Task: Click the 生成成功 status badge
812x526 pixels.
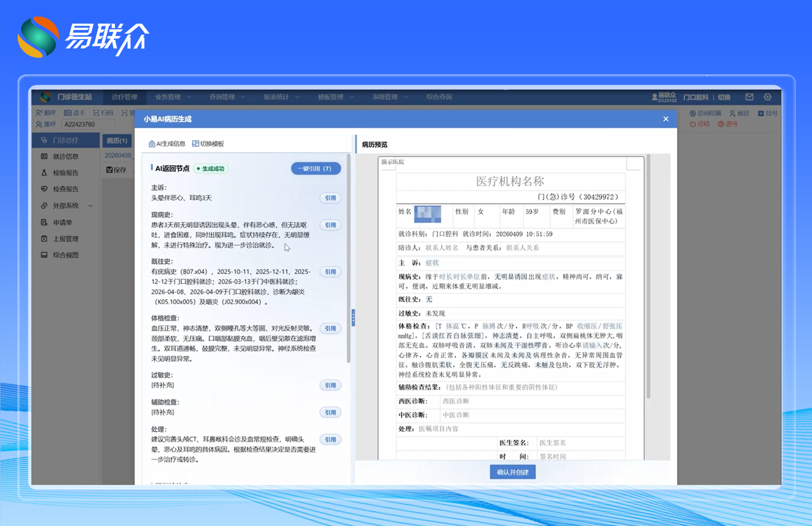Action: pyautogui.click(x=211, y=169)
